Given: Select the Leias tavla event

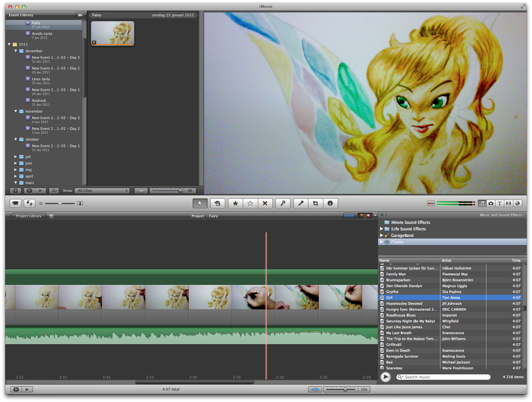Looking at the screenshot, I should click(41, 79).
